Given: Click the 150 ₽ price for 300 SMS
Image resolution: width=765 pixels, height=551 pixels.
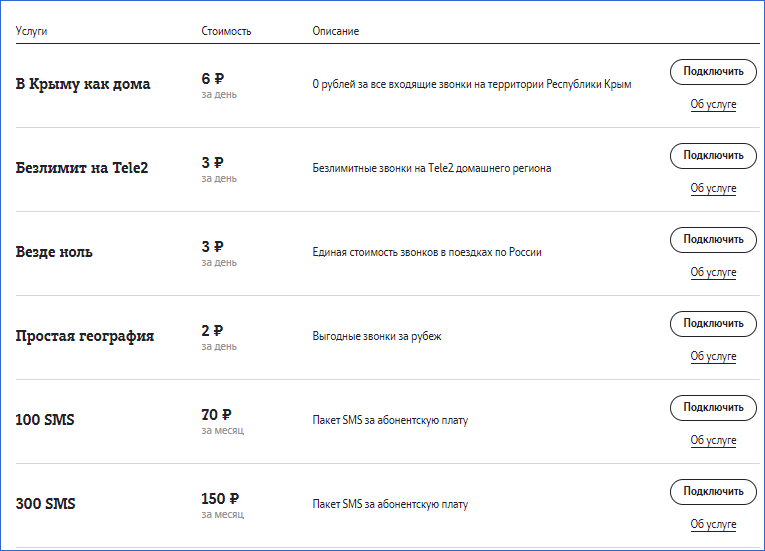Looking at the screenshot, I should 220,498.
